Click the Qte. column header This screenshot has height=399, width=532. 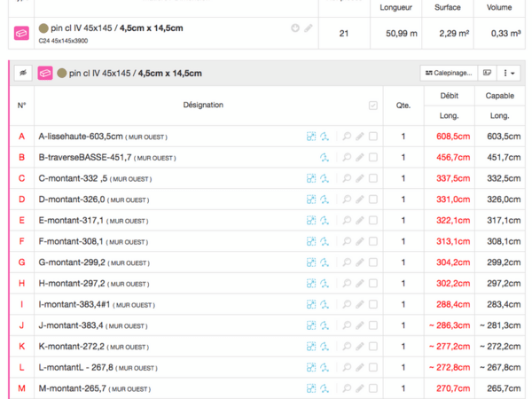click(x=403, y=106)
